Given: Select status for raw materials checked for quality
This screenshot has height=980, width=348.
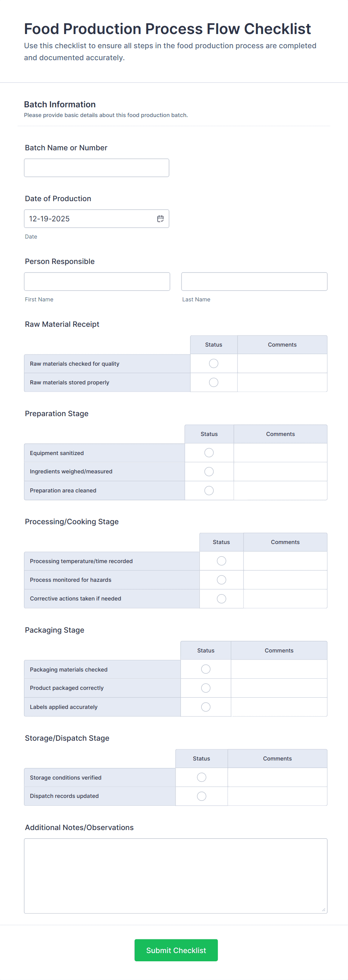Looking at the screenshot, I should [x=214, y=364].
